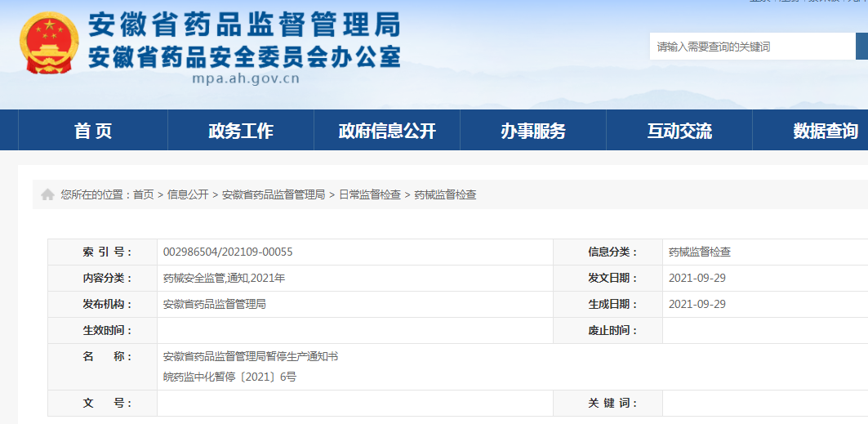
Task: Click the 生效时间 label cell
Action: (102, 330)
